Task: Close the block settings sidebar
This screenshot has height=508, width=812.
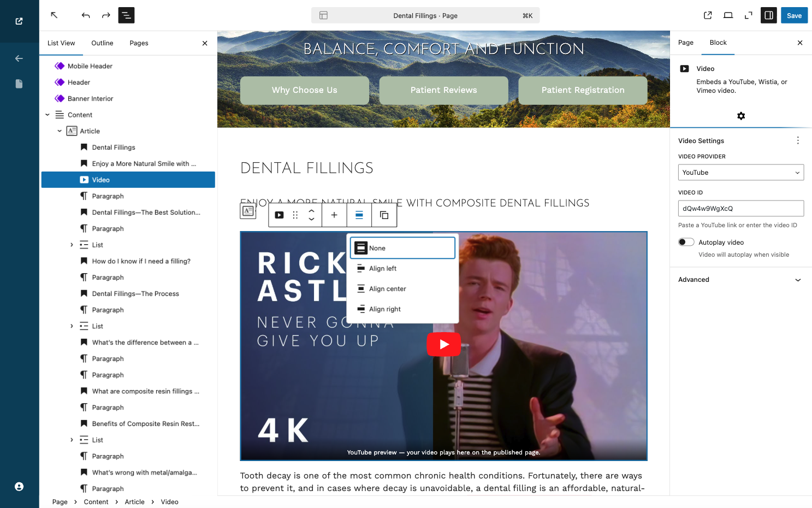Action: click(800, 43)
